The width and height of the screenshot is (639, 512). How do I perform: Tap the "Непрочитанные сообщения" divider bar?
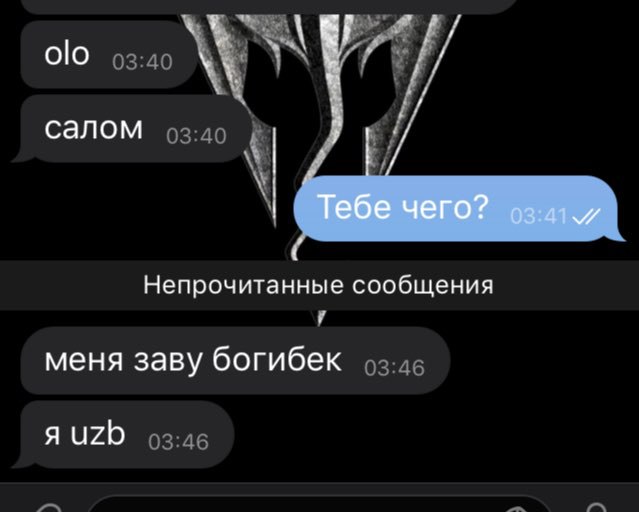(x=320, y=285)
